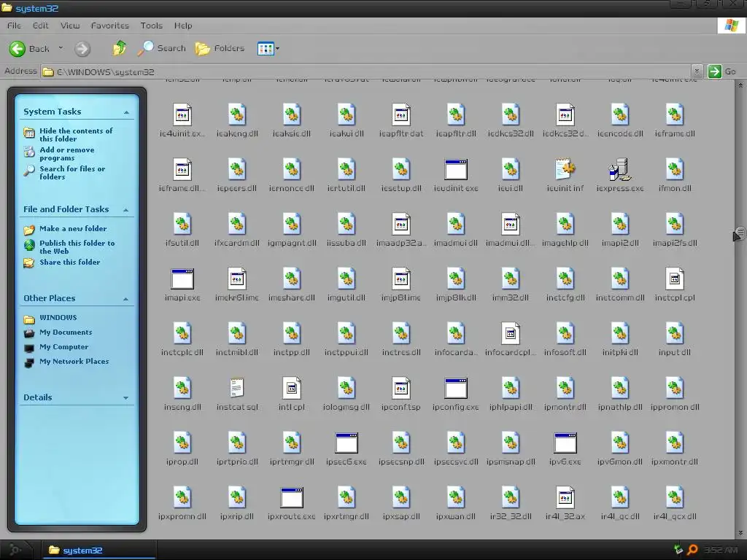
Task: Click Search for files or folders link
Action: (x=72, y=173)
